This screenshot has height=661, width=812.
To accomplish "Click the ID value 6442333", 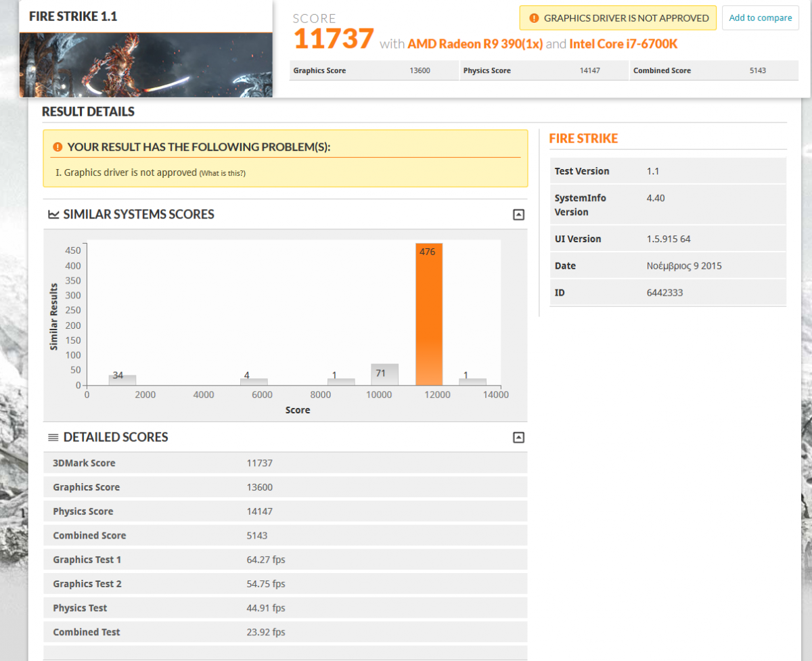I will [x=665, y=293].
